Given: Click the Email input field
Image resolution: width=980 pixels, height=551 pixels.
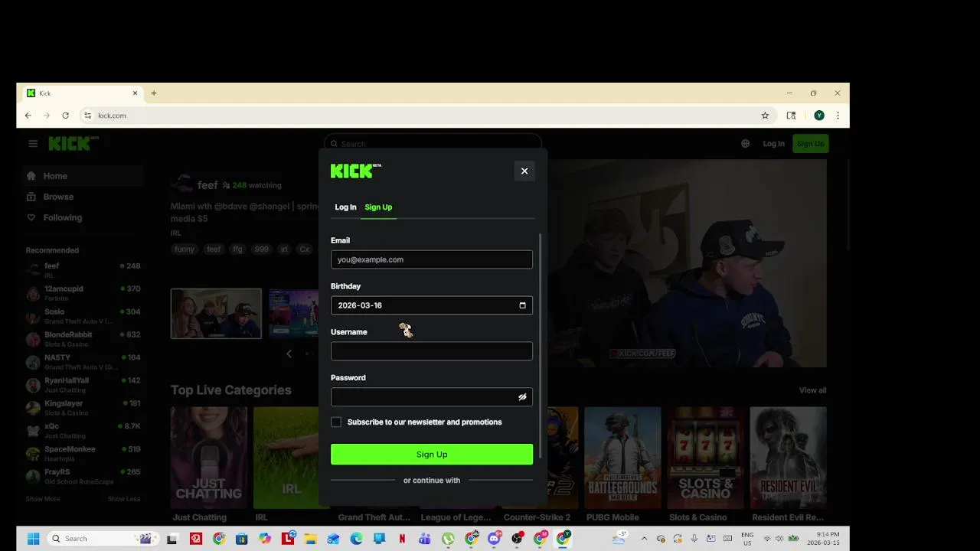Looking at the screenshot, I should click(x=432, y=259).
